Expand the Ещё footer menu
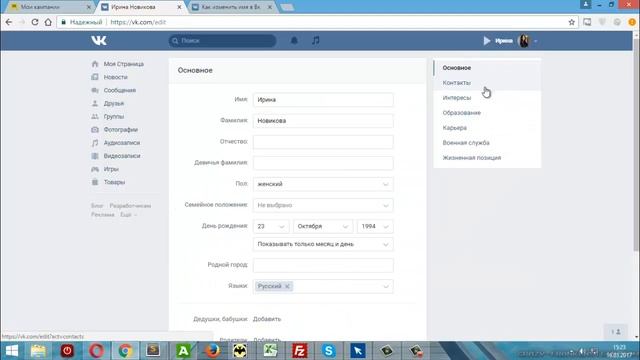Screen dimensions: 640x360 point(128,215)
